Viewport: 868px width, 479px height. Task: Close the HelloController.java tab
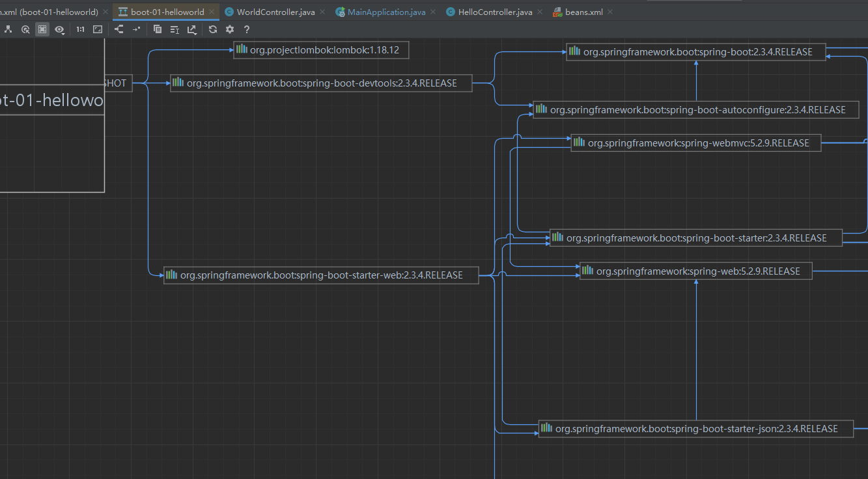[x=539, y=12]
